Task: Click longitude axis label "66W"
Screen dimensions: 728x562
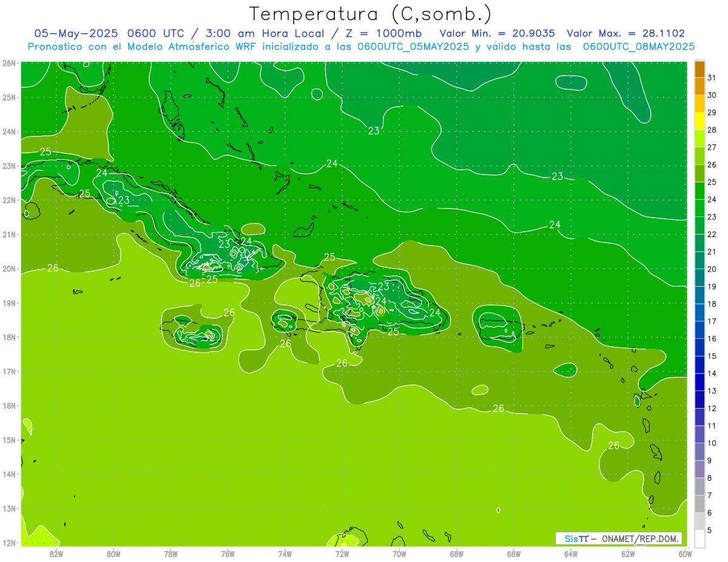Action: point(514,554)
